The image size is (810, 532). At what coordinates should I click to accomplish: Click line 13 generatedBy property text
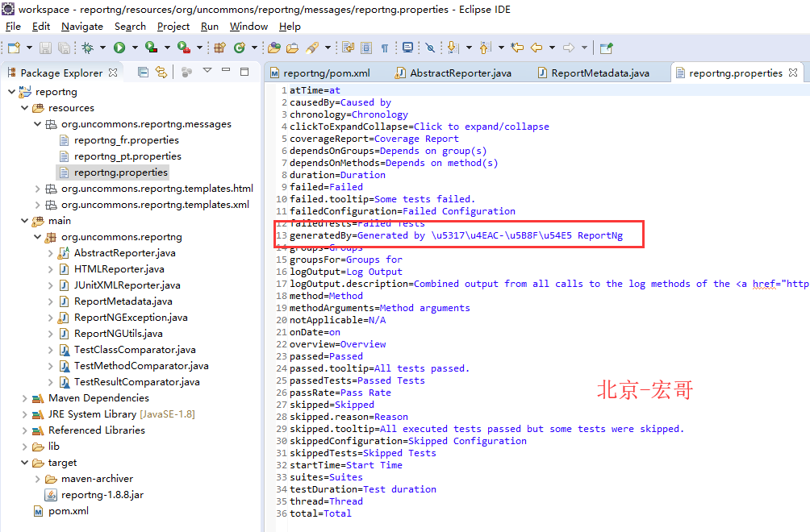coord(456,235)
